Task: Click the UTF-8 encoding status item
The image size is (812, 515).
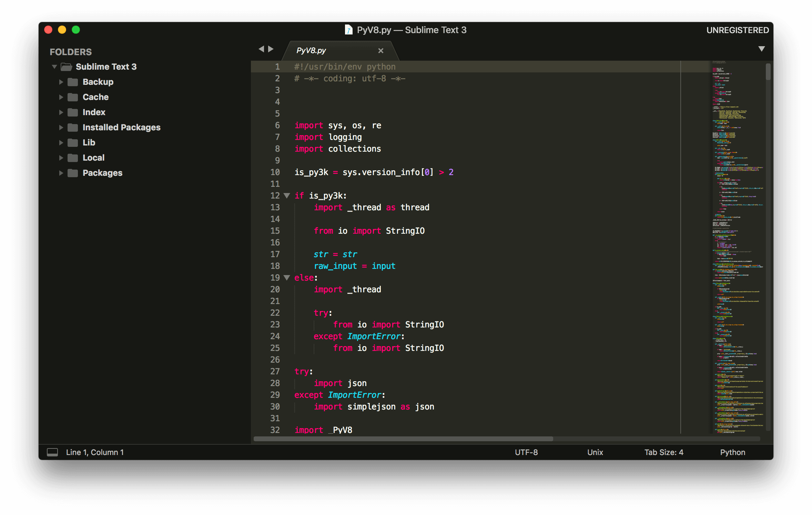Action: click(x=526, y=452)
